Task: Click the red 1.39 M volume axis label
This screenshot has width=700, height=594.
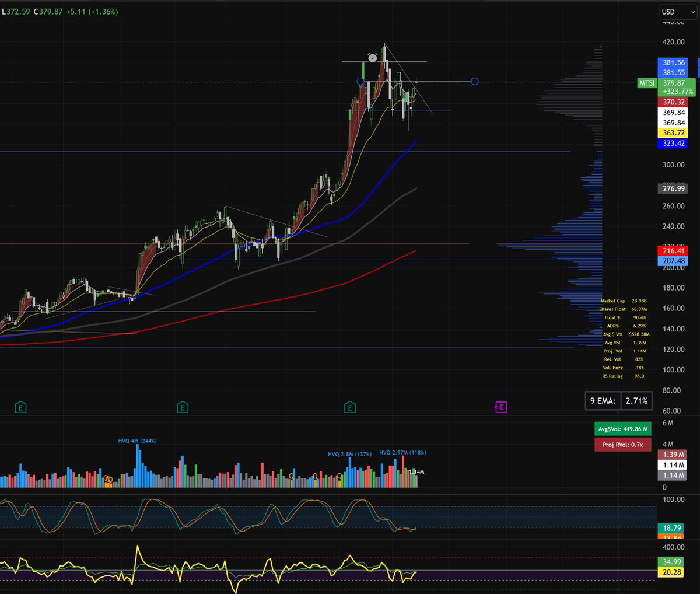Action: [674, 455]
